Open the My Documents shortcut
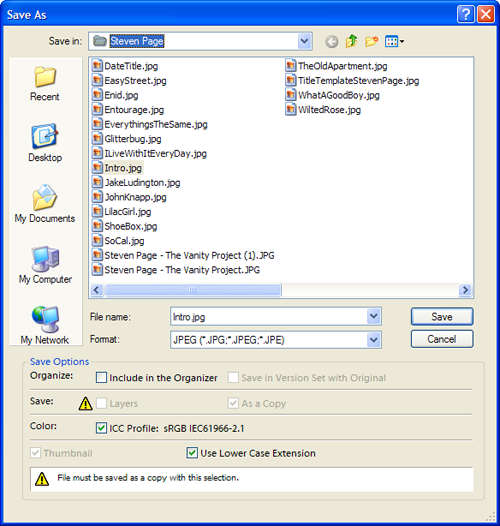The image size is (500, 526). pyautogui.click(x=45, y=204)
